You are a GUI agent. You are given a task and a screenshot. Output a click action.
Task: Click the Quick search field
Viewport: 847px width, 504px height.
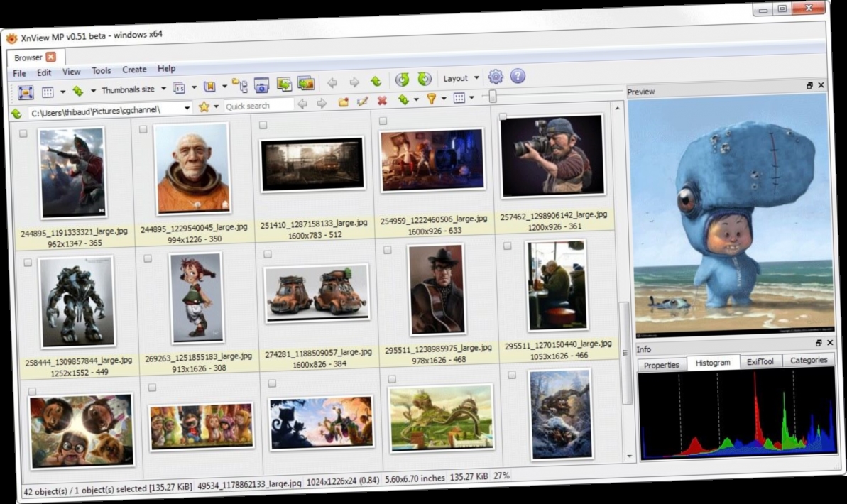pos(259,105)
